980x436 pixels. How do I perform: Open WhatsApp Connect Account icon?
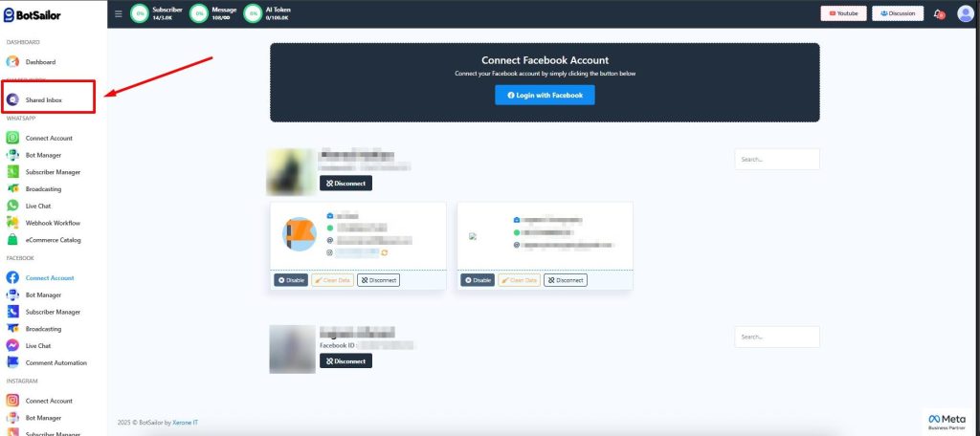click(12, 138)
